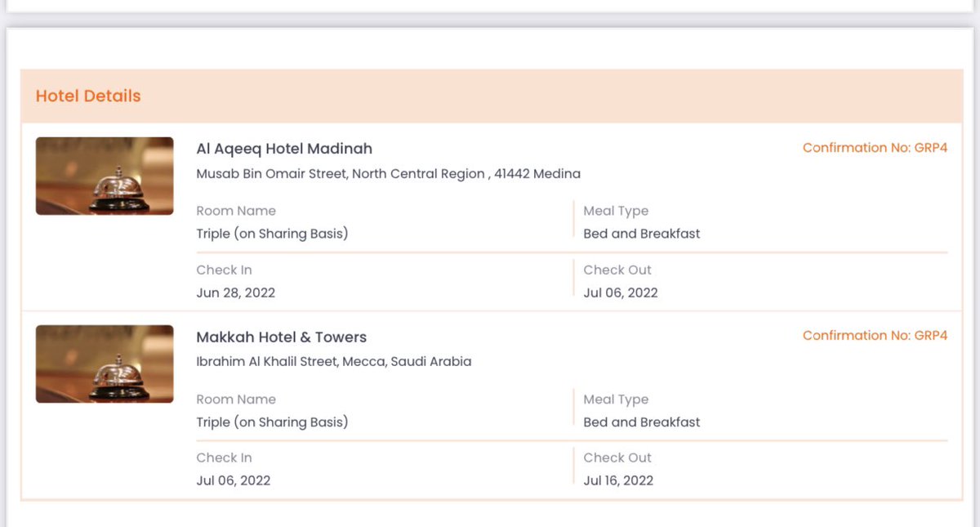Viewport: 980px width, 527px height.
Task: Click the Check In label under Makkah Hotel
Action: coord(225,458)
